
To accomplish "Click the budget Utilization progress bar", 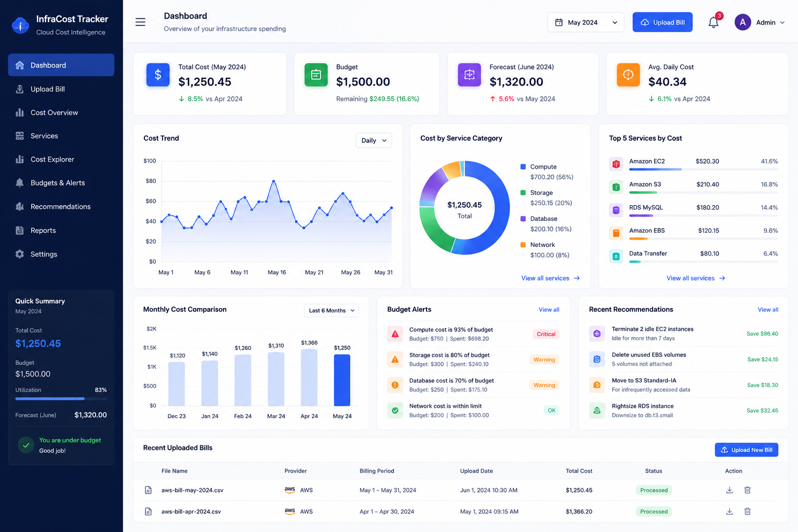I will pyautogui.click(x=61, y=398).
